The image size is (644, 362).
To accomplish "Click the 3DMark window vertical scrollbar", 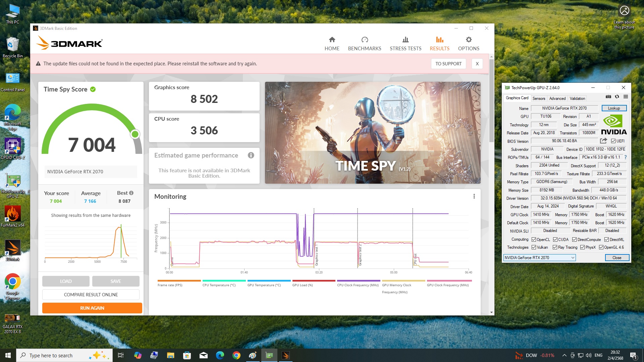I will coord(491,101).
